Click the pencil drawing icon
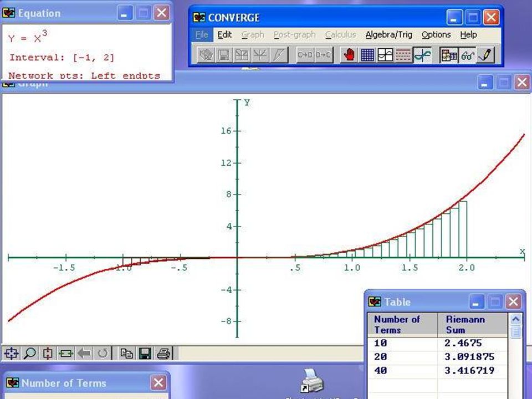532x399 pixels. tap(485, 55)
